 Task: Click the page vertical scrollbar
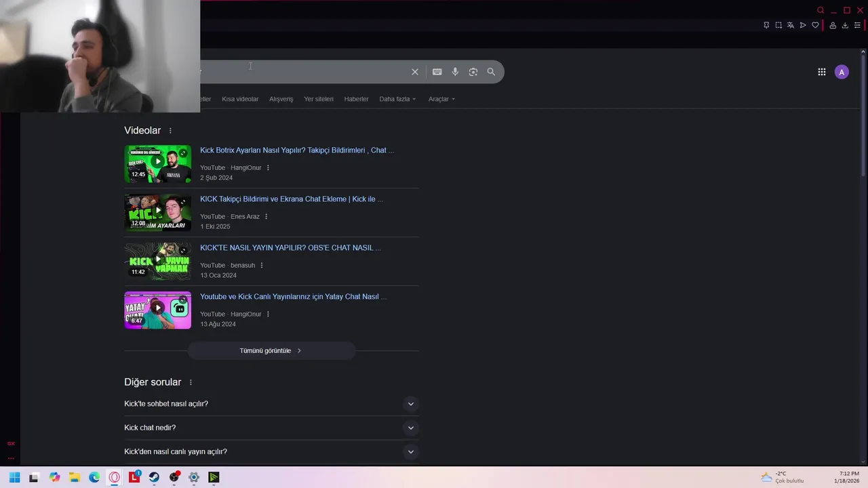863,115
